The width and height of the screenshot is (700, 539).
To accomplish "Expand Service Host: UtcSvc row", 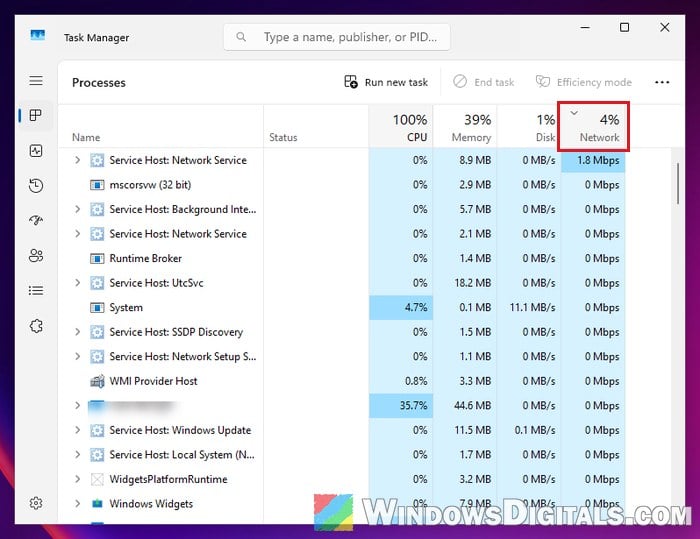I will click(78, 283).
